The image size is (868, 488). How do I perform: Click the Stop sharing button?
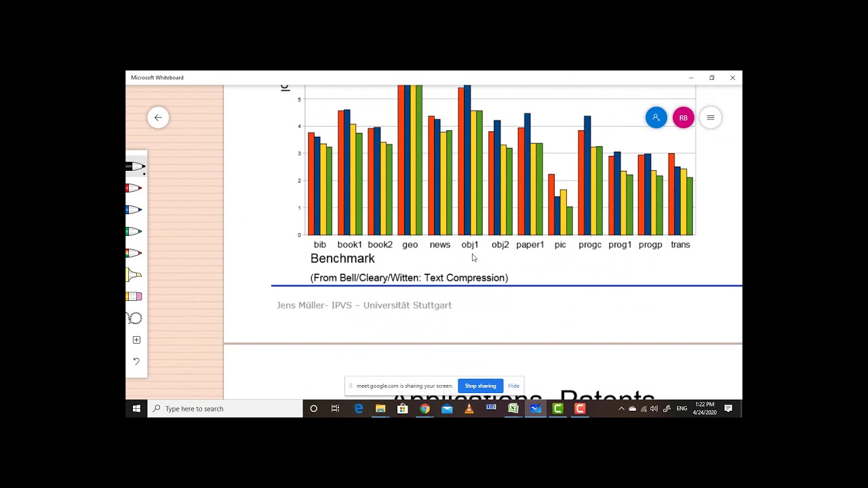(x=480, y=386)
